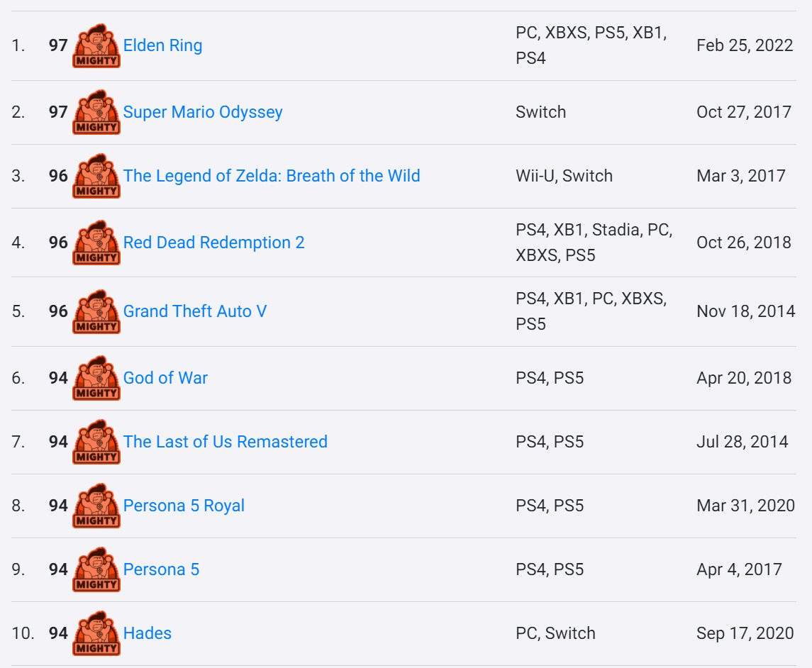Click the Hades game title
This screenshot has height=668, width=812.
click(148, 633)
